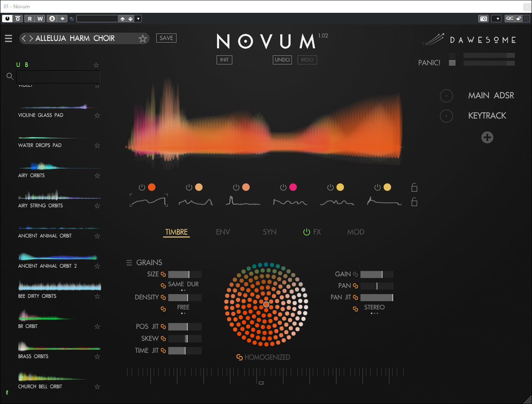Switch to the ENV tab
The width and height of the screenshot is (532, 404).
coord(223,232)
